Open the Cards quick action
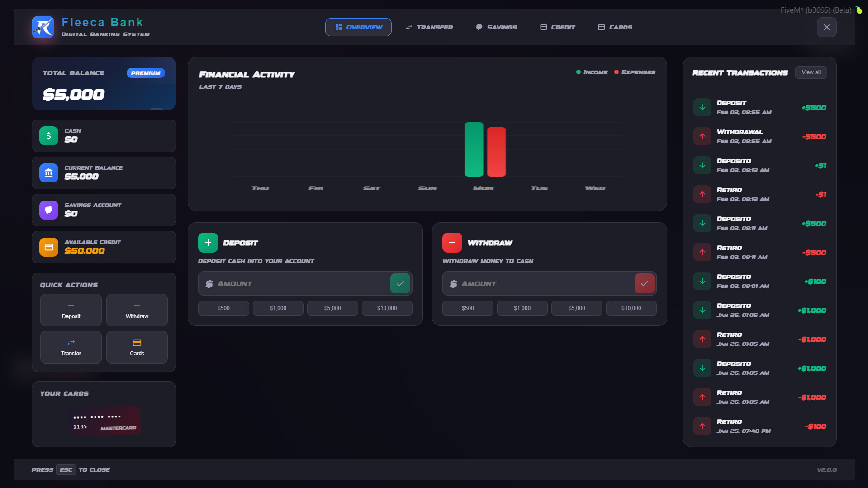 pyautogui.click(x=137, y=347)
